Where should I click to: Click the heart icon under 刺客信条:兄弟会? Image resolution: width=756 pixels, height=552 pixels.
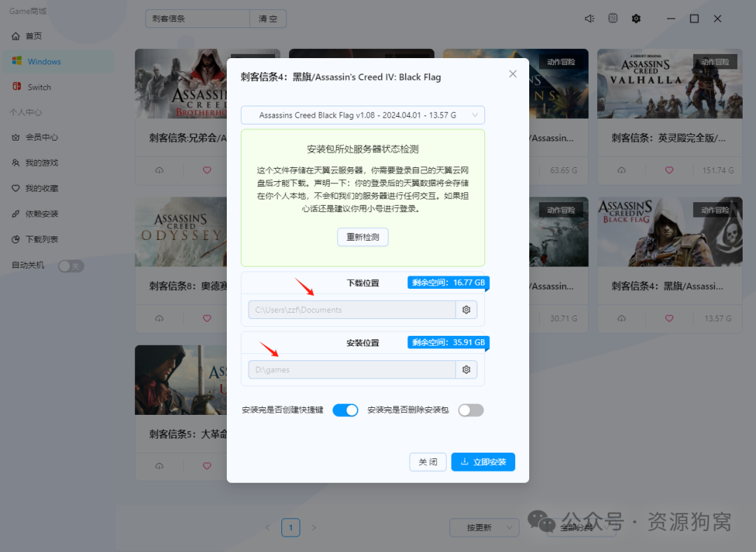click(206, 170)
